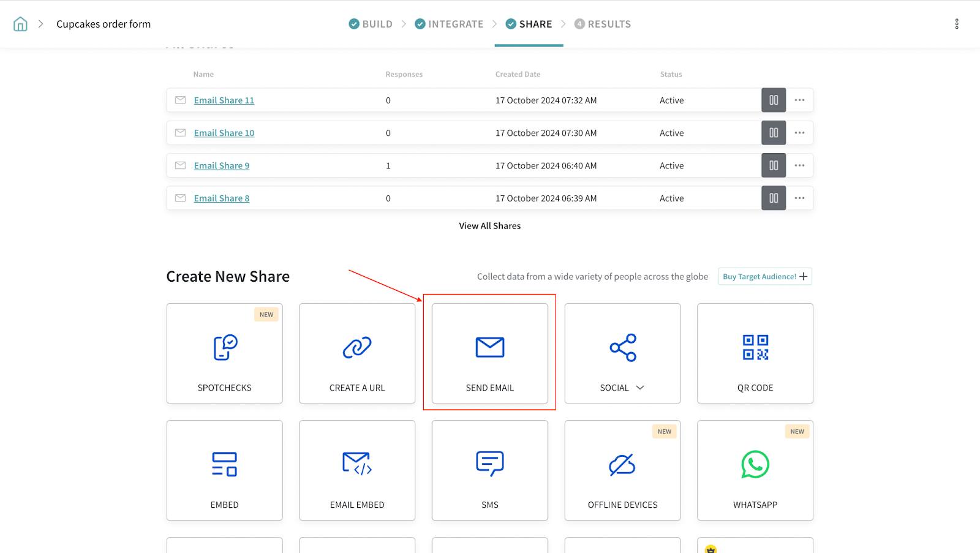Go to the Results tab
This screenshot has width=980, height=553.
[602, 24]
